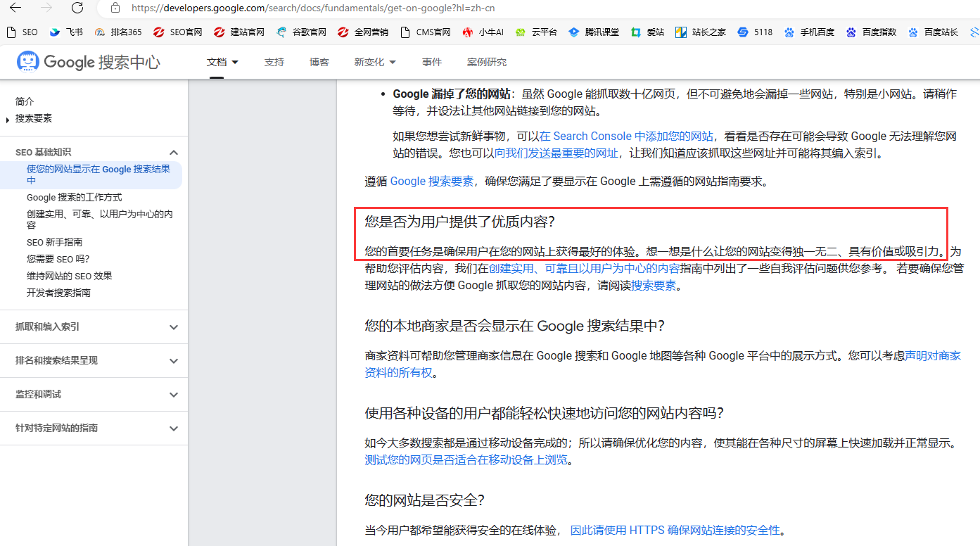Follow the 向我们发送最重要的网址 link
Image resolution: width=980 pixels, height=546 pixels.
[x=556, y=153]
